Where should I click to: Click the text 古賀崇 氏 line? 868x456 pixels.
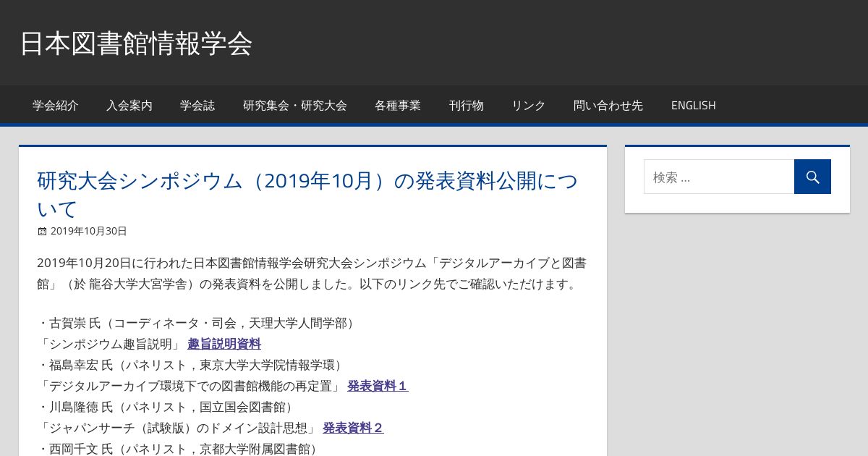(197, 323)
